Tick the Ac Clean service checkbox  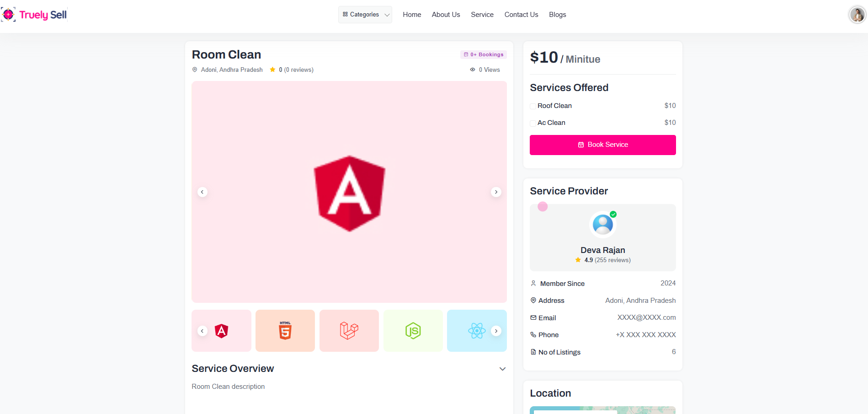point(533,123)
